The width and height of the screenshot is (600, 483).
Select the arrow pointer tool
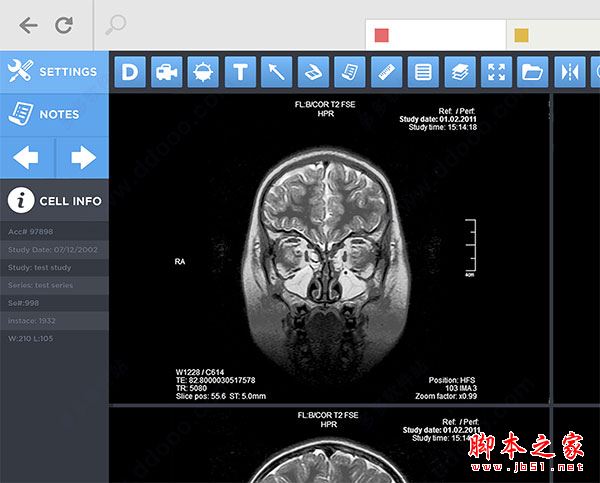[277, 72]
